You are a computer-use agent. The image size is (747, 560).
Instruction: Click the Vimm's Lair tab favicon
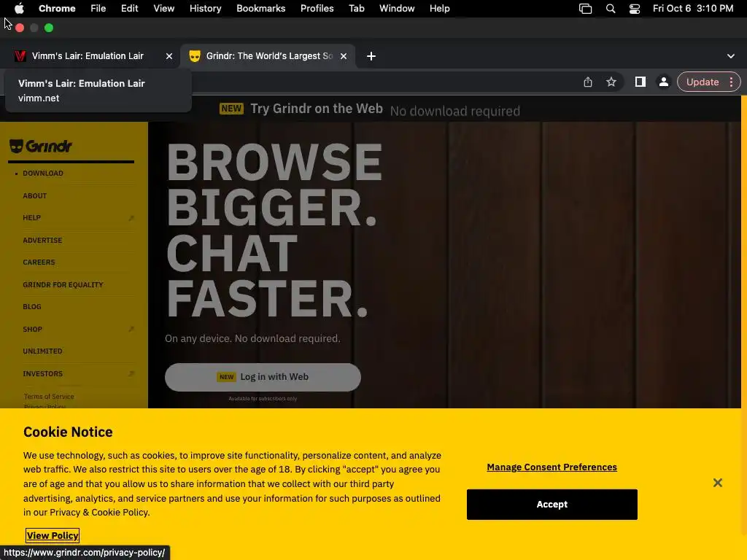coord(20,56)
